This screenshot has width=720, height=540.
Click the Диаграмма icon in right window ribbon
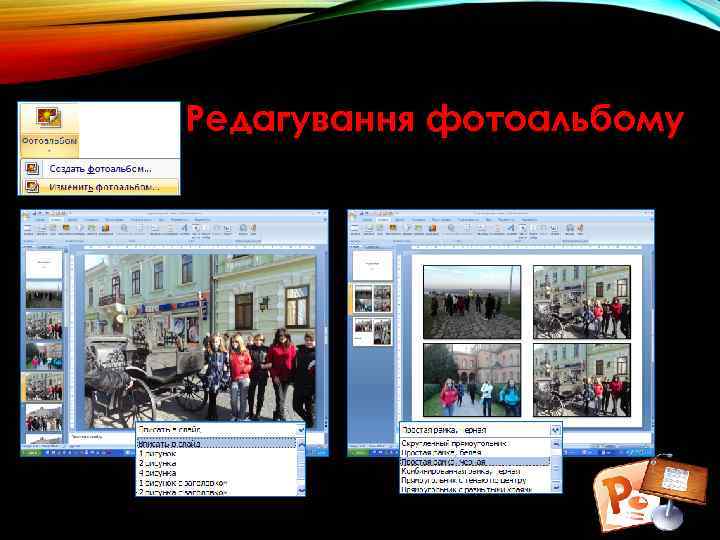point(433,228)
